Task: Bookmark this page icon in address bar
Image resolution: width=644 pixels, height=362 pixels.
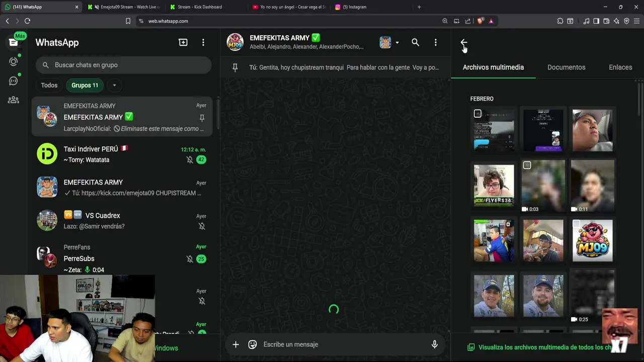Action: coord(128,21)
